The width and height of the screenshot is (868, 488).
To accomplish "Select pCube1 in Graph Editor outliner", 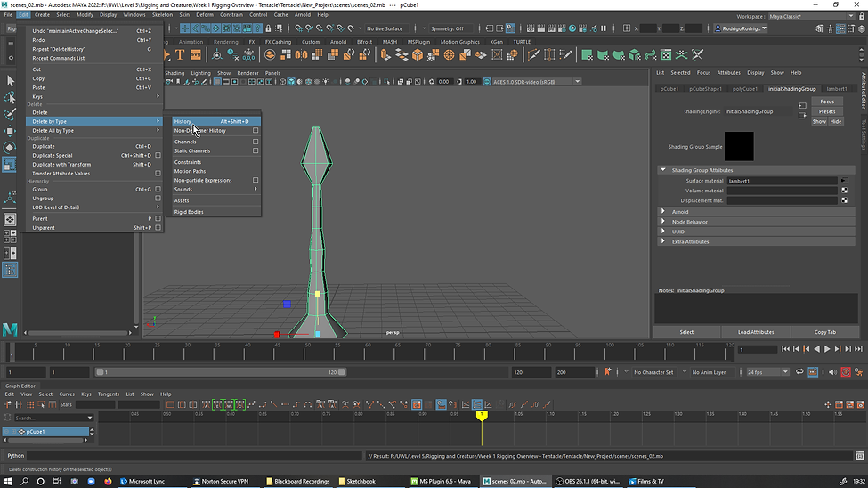I will click(45, 432).
